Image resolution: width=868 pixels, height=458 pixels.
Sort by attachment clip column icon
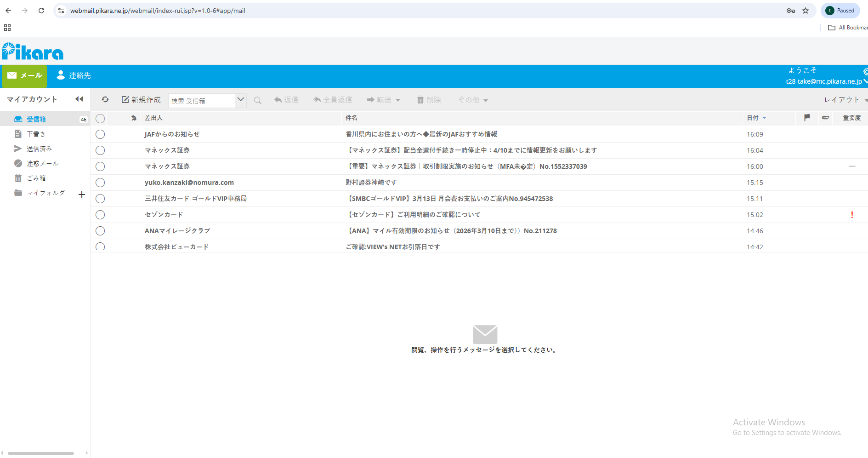tap(826, 118)
